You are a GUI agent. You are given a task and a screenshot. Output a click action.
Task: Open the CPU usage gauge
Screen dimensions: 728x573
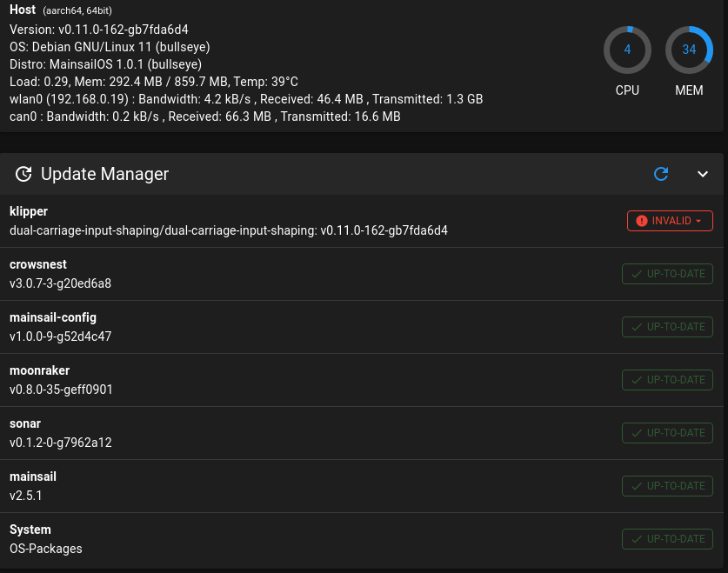627,50
